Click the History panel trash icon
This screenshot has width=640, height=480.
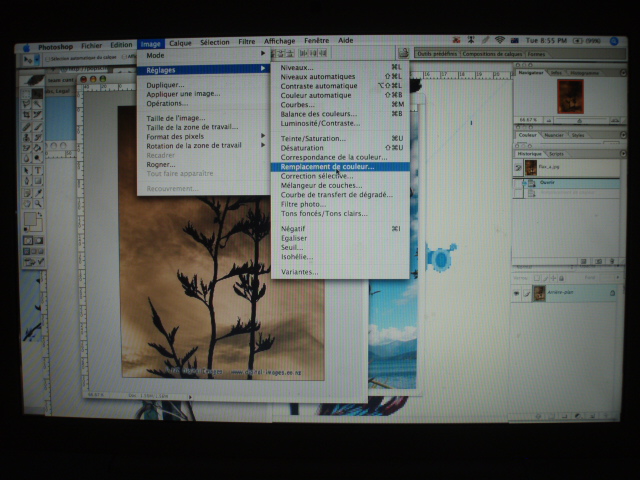(x=611, y=261)
